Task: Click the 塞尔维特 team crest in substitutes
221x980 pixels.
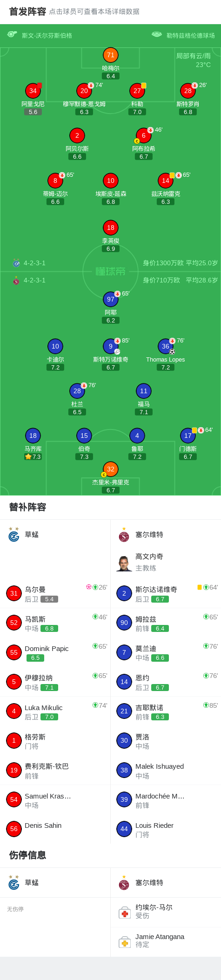Action: [124, 535]
